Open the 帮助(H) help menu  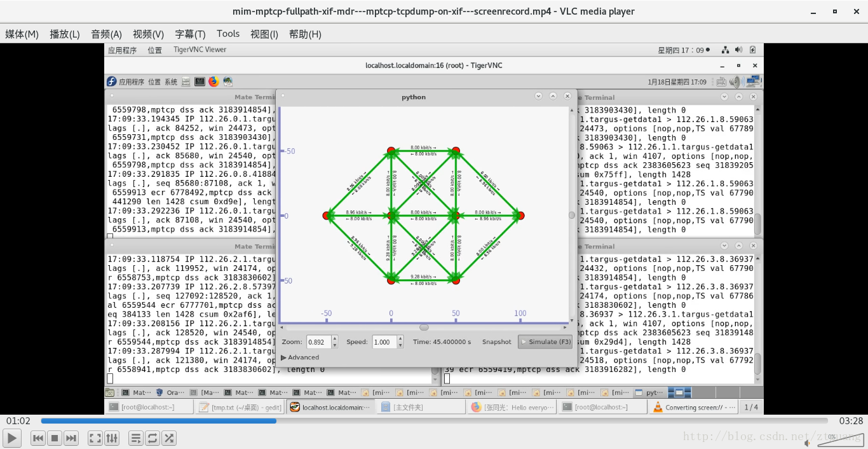point(305,34)
